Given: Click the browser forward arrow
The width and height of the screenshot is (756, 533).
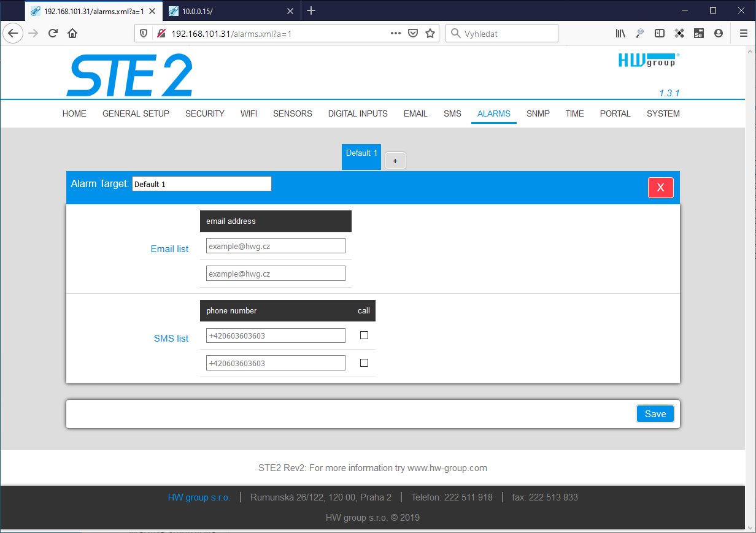Looking at the screenshot, I should (33, 33).
